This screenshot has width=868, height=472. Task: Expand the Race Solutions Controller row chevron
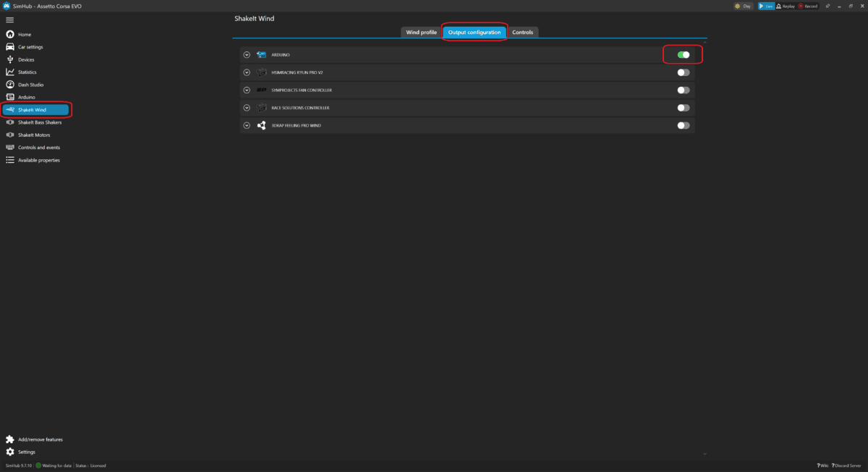247,108
